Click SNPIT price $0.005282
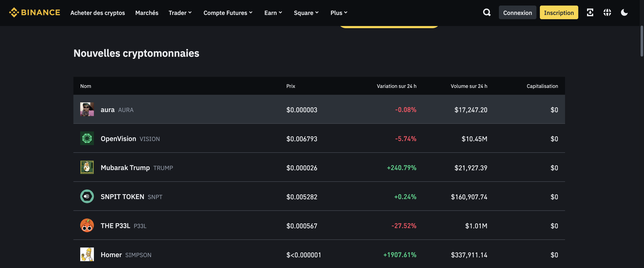Viewport: 644px width, 268px height. pyautogui.click(x=302, y=197)
